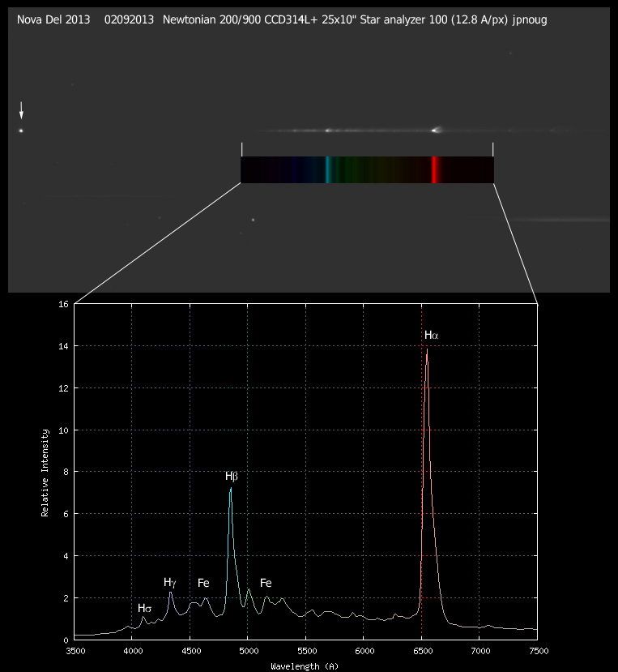Image resolution: width=618 pixels, height=672 pixels.
Task: Click the 'Fe' label near 5150 Å
Action: [x=266, y=583]
